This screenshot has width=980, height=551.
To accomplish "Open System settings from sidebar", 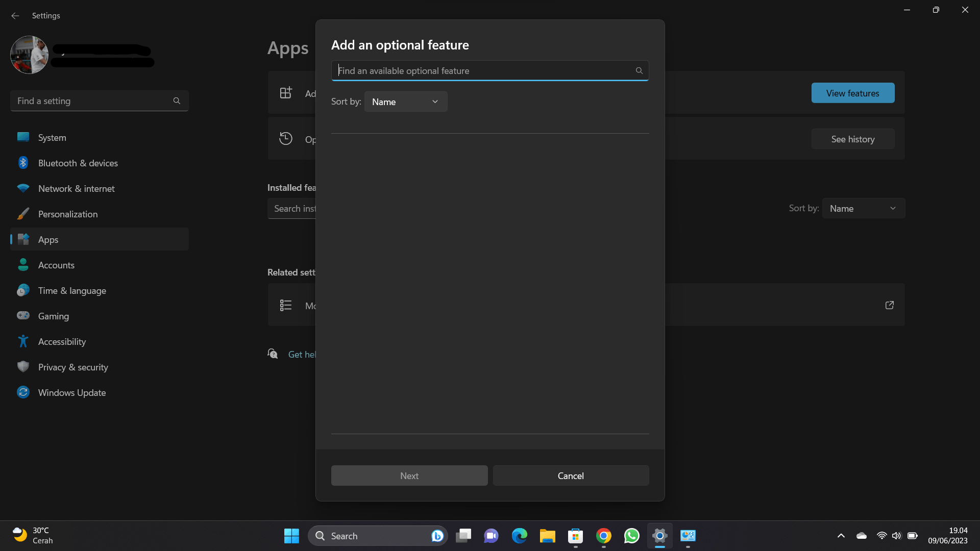I will click(x=52, y=137).
